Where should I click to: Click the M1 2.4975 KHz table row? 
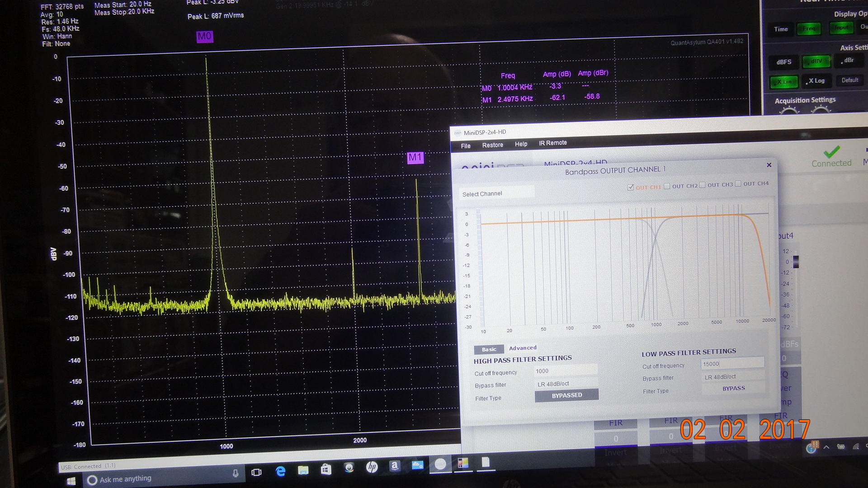[541, 98]
